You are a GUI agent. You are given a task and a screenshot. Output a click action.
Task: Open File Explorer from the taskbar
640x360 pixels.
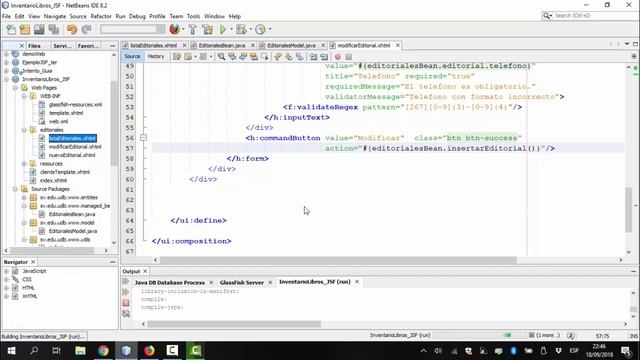80,350
